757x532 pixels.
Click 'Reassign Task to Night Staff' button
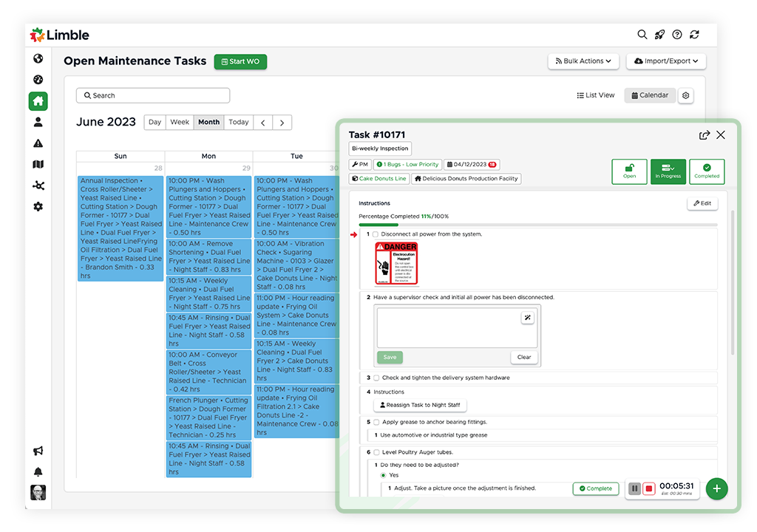(x=419, y=405)
